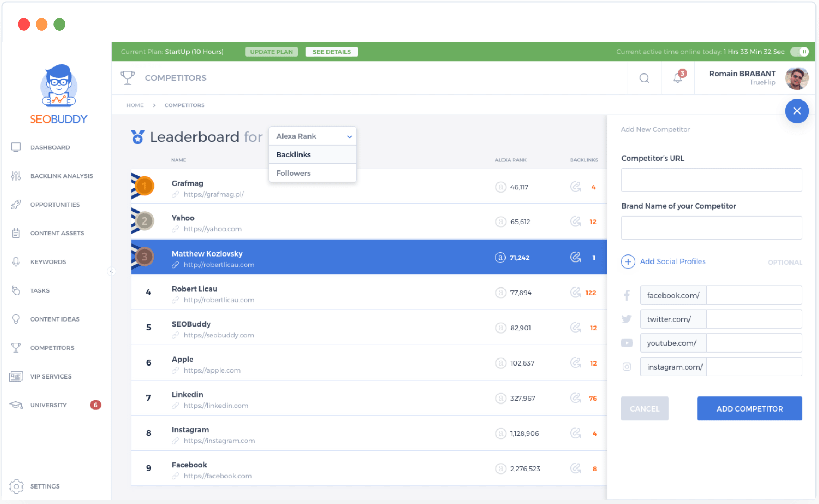Screen dimensions: 819x504
Task: Open the Opportunities section
Action: point(55,204)
